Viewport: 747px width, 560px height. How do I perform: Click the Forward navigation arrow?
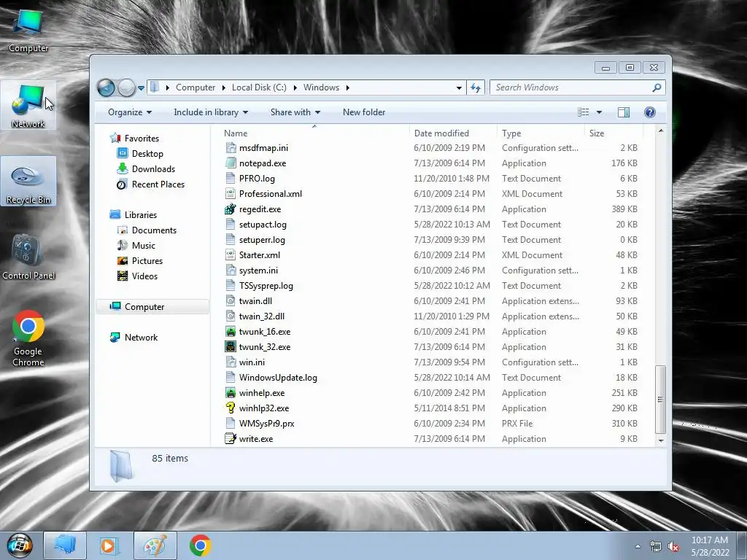coord(126,87)
